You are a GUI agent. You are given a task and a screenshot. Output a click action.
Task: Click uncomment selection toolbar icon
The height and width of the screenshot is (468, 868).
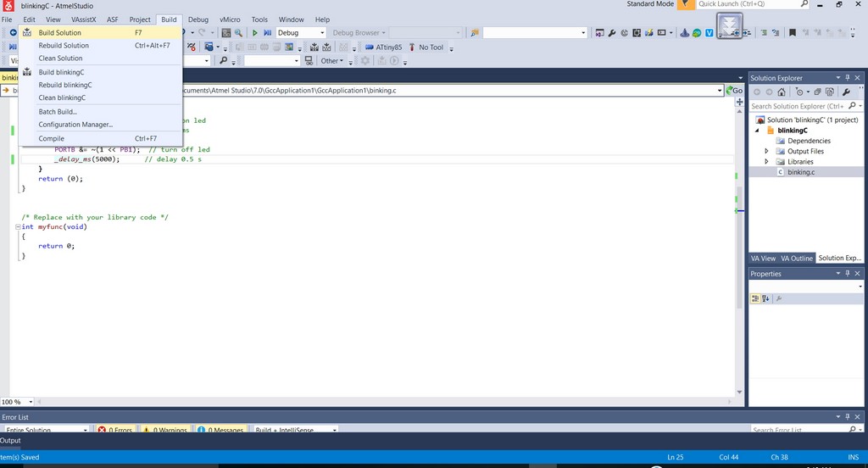(776, 33)
